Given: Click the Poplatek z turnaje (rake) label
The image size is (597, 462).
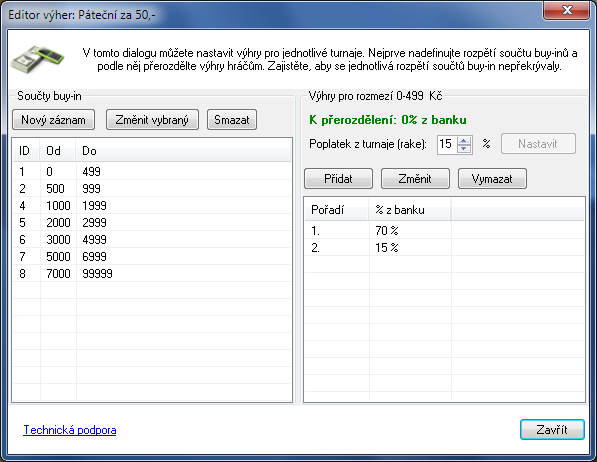Looking at the screenshot, I should 368,144.
